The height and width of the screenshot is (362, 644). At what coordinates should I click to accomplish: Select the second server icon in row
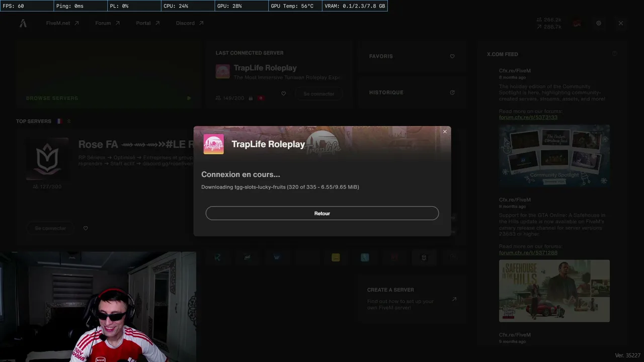coord(247,257)
